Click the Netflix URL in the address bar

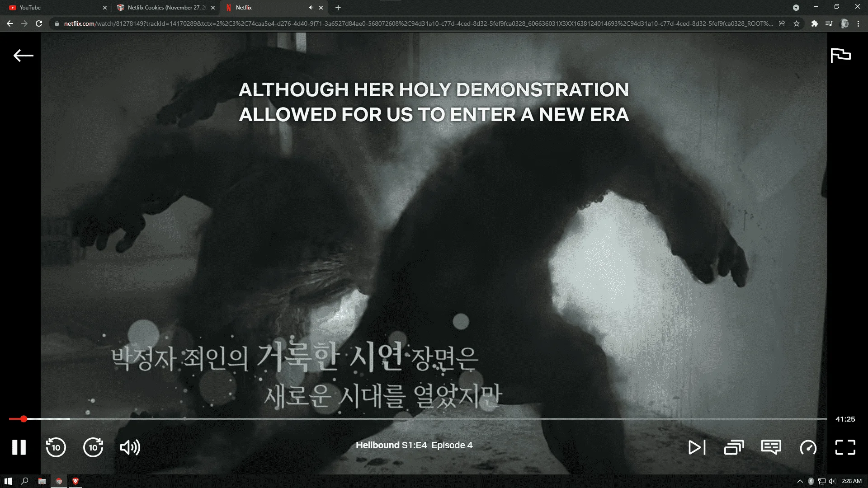click(x=418, y=23)
